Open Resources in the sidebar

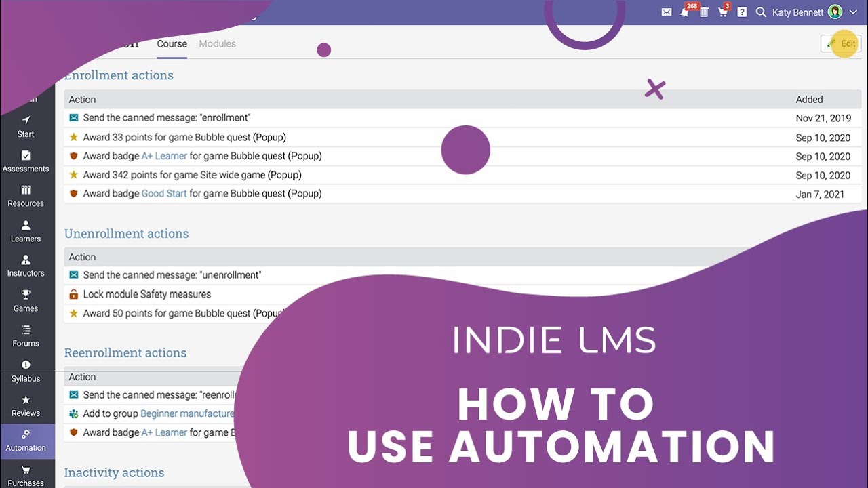26,196
